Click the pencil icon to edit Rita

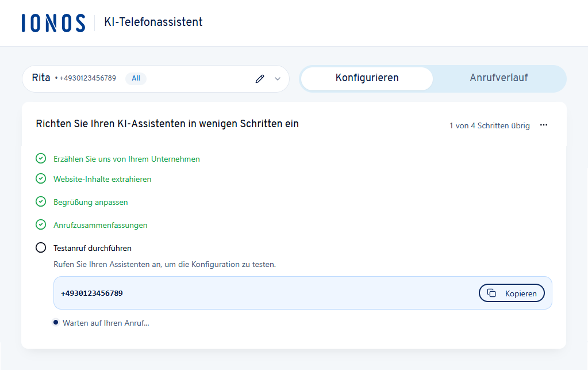[260, 79]
